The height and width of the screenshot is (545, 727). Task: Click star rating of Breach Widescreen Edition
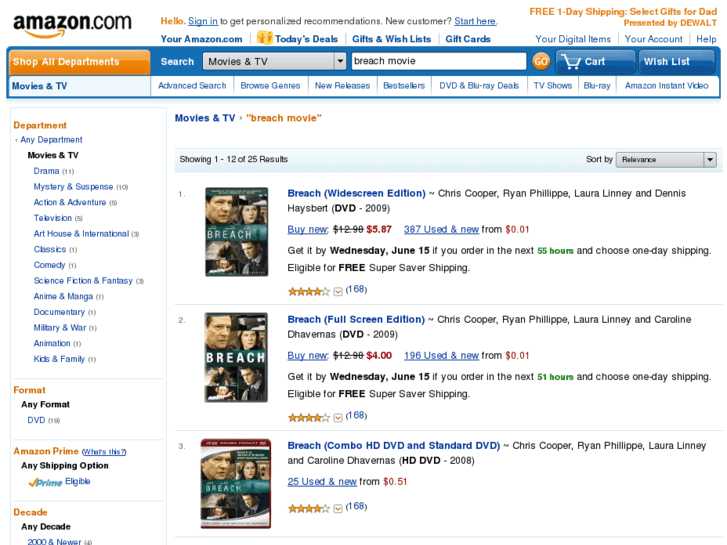tap(309, 291)
